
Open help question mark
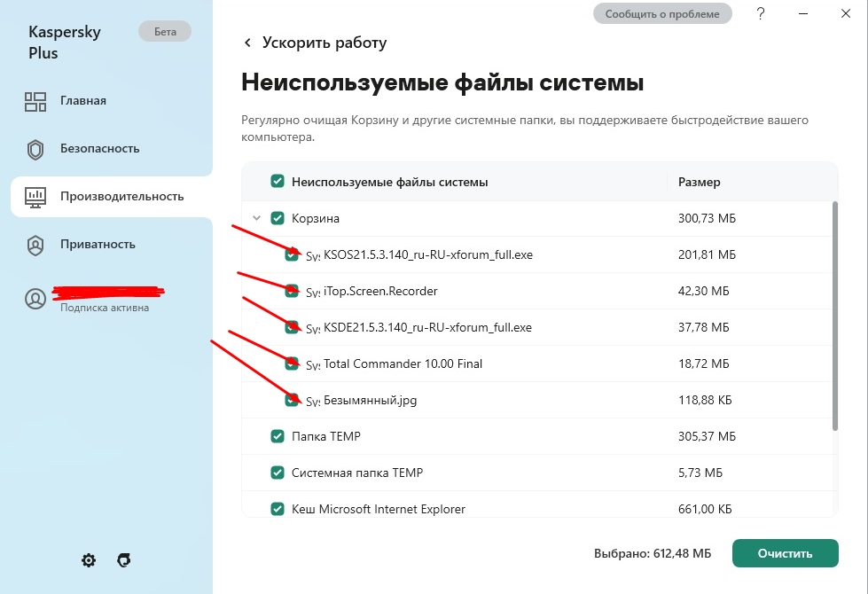761,13
